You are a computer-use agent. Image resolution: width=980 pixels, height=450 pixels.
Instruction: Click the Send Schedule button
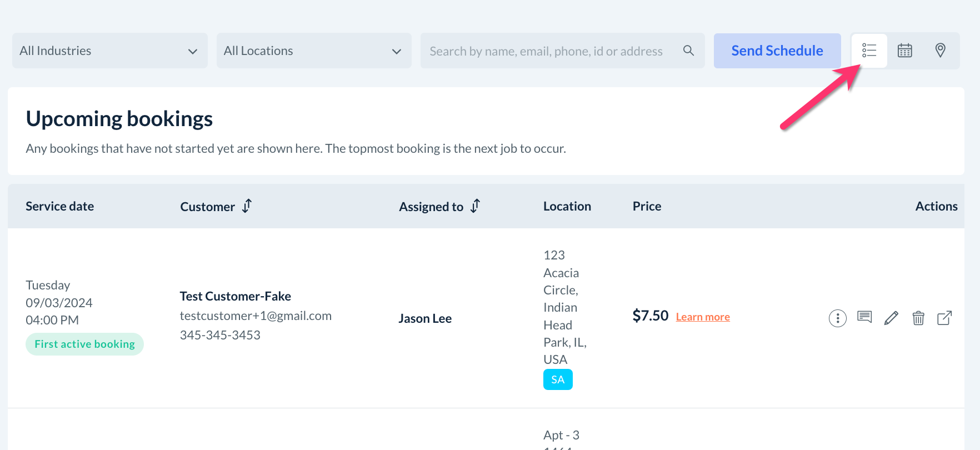(x=777, y=51)
